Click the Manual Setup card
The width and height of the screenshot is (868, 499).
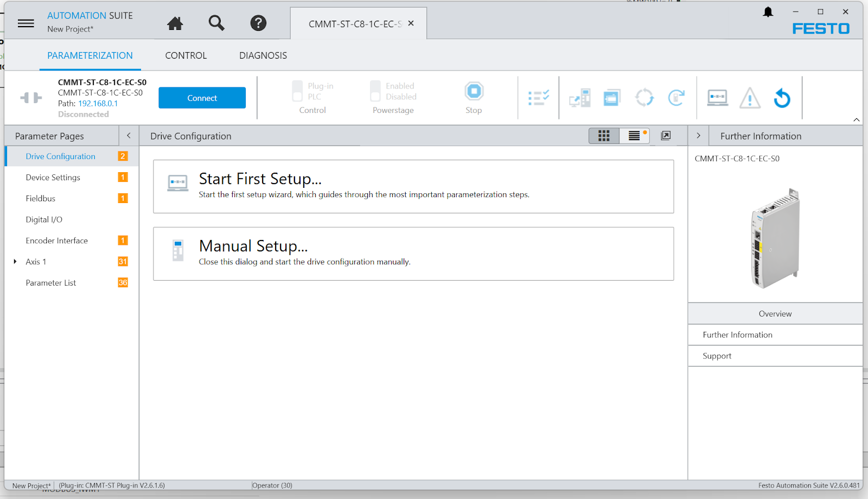[x=413, y=254]
